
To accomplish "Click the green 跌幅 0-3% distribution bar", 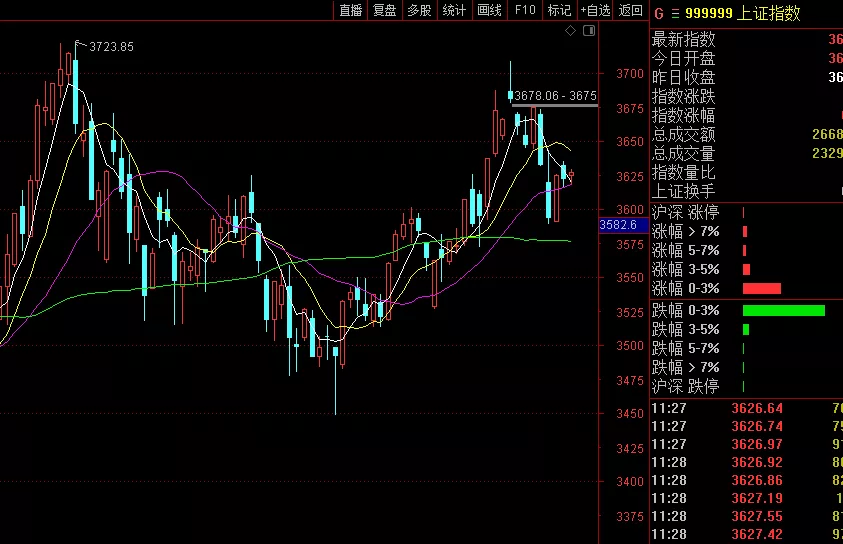I will point(783,310).
